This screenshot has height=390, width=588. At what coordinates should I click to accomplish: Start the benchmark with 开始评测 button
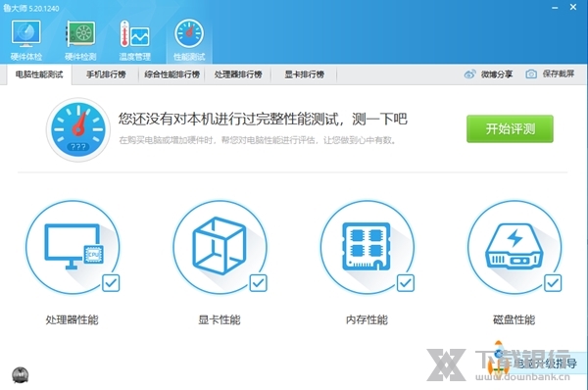pyautogui.click(x=510, y=129)
